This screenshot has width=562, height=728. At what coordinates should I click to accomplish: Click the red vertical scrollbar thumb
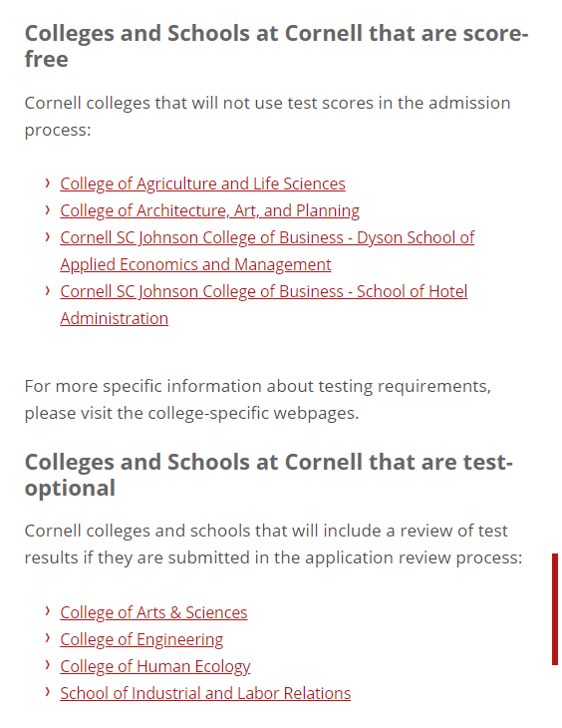pos(555,609)
